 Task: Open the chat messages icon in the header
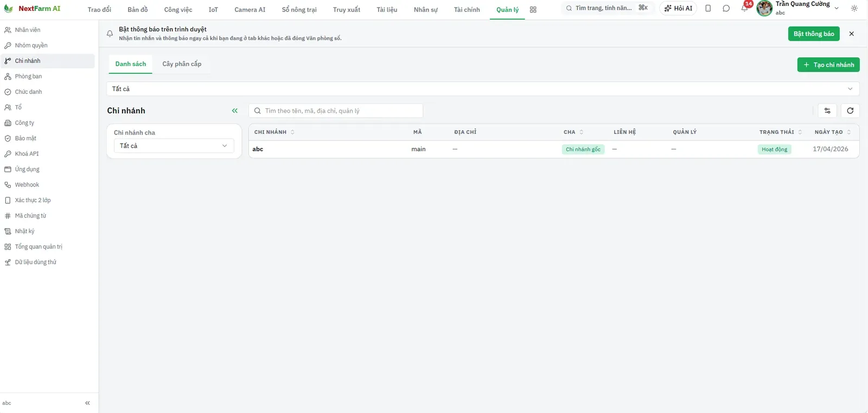(x=726, y=8)
